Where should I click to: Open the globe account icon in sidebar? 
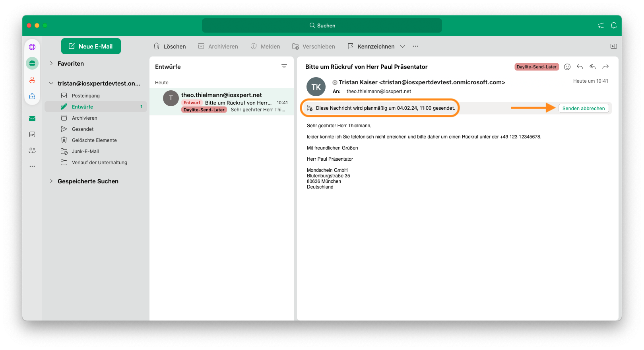tap(32, 47)
